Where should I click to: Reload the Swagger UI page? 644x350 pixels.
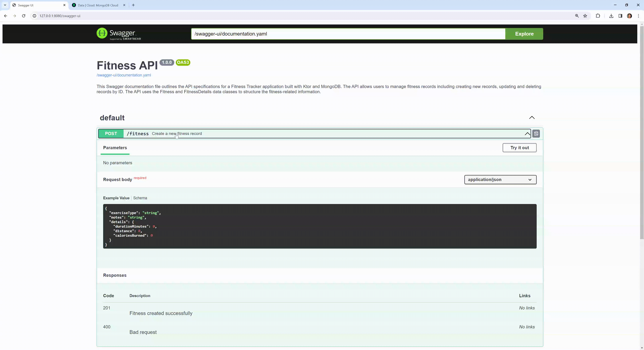pos(23,16)
